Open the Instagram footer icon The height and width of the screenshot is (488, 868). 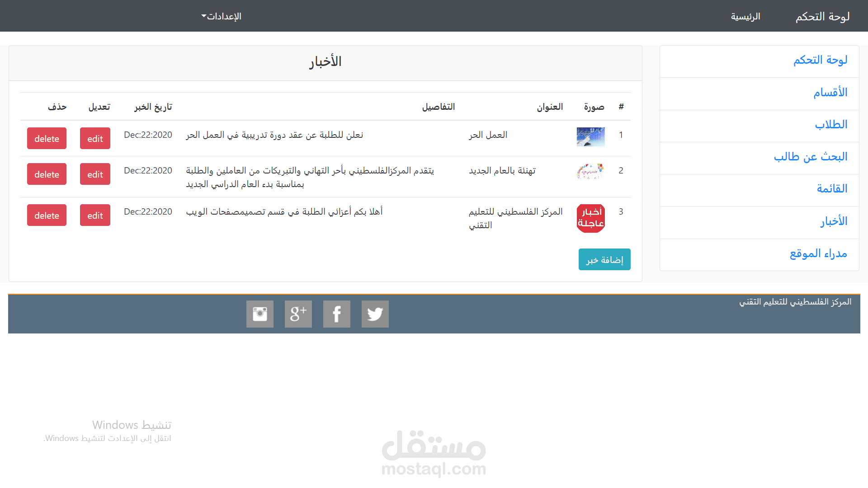coord(259,314)
